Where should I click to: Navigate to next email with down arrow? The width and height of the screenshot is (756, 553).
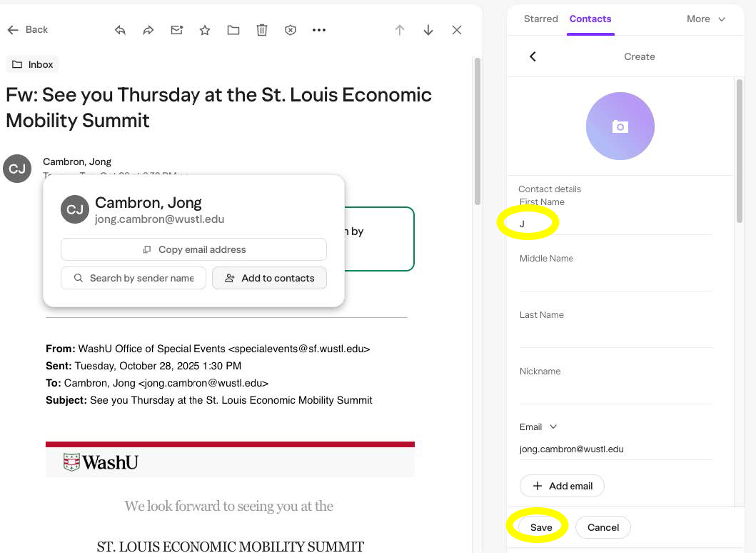pos(428,30)
